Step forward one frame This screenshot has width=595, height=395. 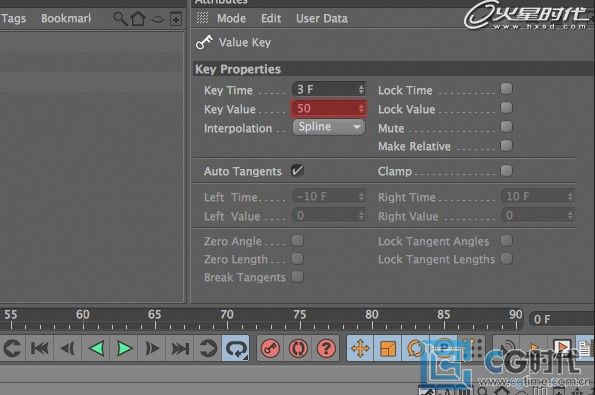coord(152,348)
